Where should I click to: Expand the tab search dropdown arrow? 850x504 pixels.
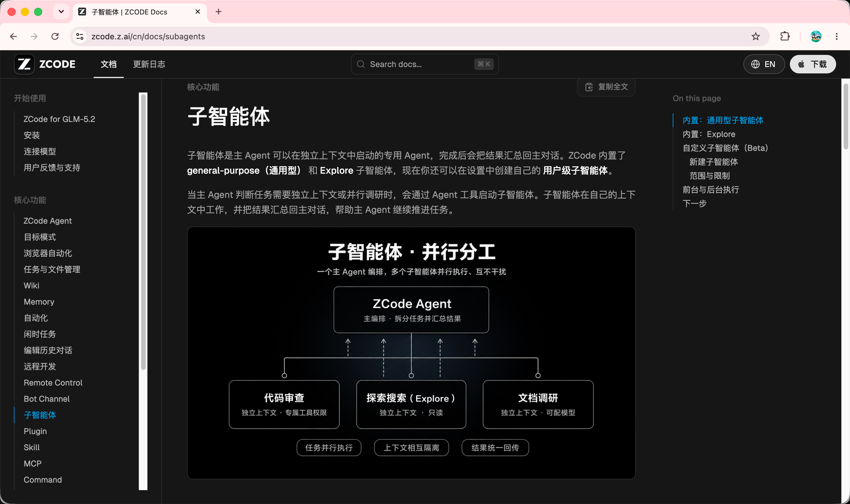click(x=61, y=12)
